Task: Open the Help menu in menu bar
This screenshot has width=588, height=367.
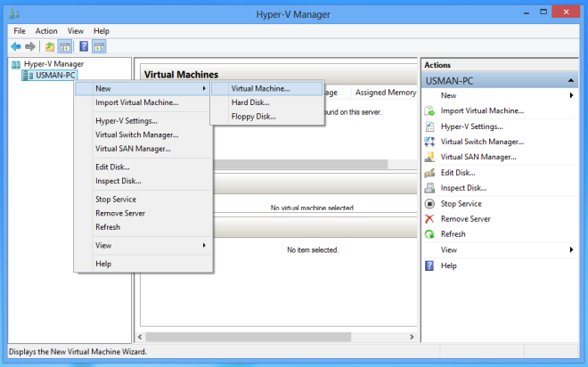Action: pyautogui.click(x=102, y=31)
